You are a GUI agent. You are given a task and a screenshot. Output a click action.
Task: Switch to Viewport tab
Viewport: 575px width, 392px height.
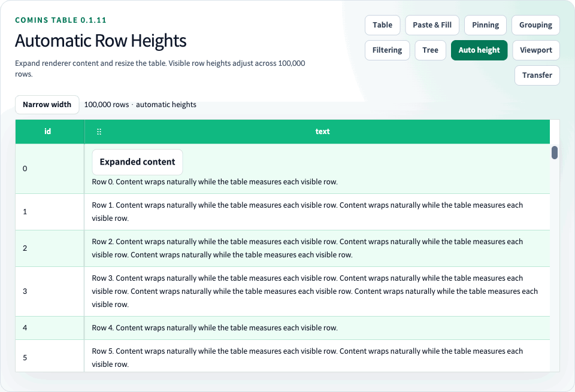click(x=535, y=50)
